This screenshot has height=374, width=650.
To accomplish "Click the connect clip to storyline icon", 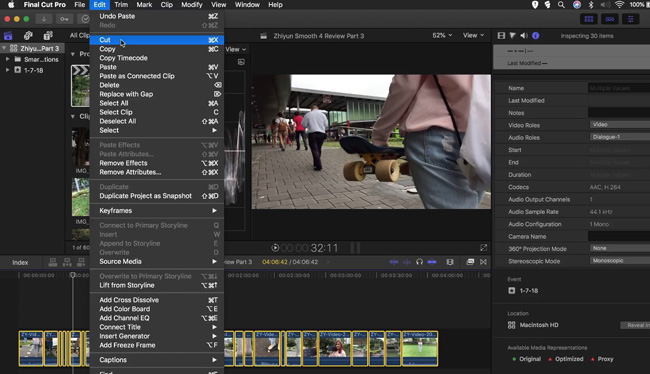I will (53, 262).
